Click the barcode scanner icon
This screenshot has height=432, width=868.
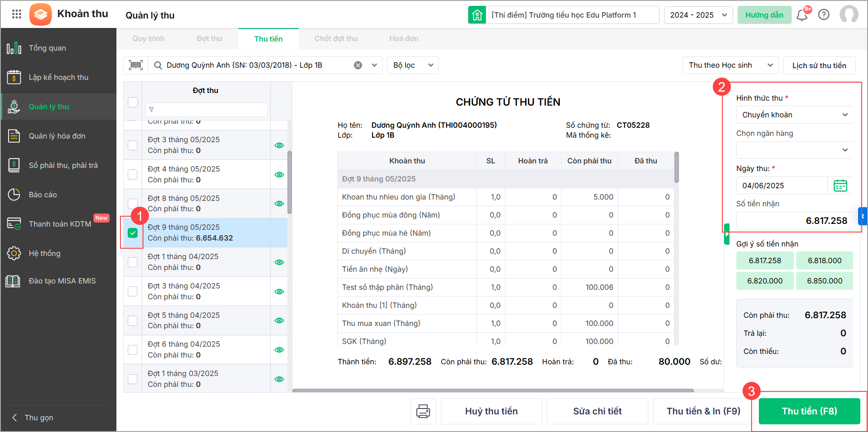tap(135, 65)
